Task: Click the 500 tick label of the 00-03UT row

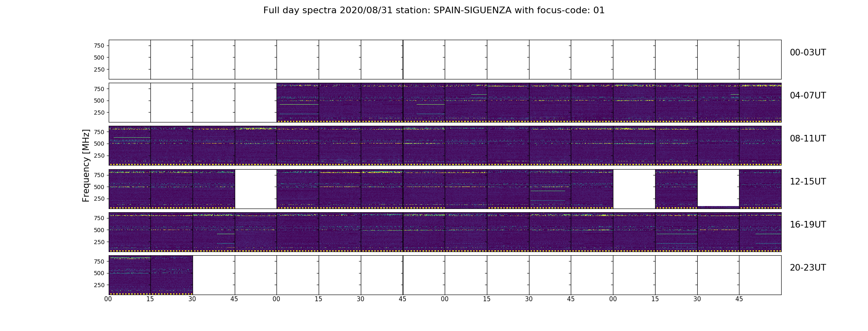Action: (x=99, y=58)
